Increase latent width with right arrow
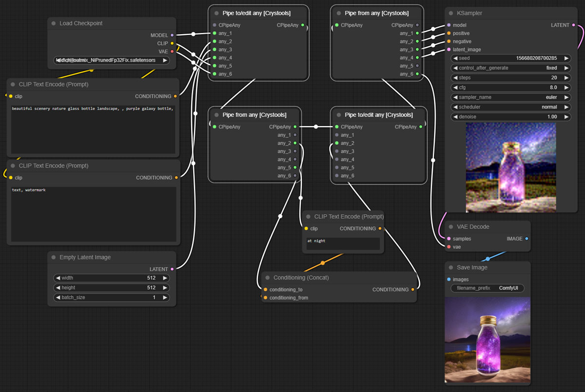Image resolution: width=585 pixels, height=392 pixels. tap(165, 278)
